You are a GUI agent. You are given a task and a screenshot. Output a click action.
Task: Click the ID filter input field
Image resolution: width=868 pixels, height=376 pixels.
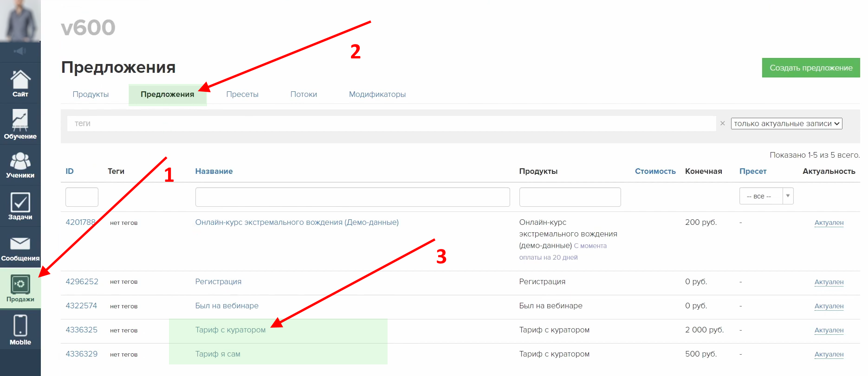pos(82,197)
